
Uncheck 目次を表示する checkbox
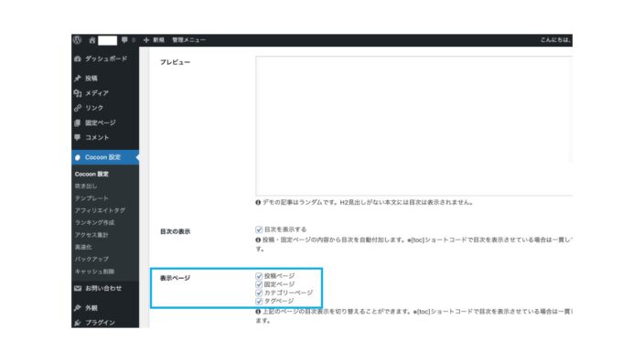point(259,229)
